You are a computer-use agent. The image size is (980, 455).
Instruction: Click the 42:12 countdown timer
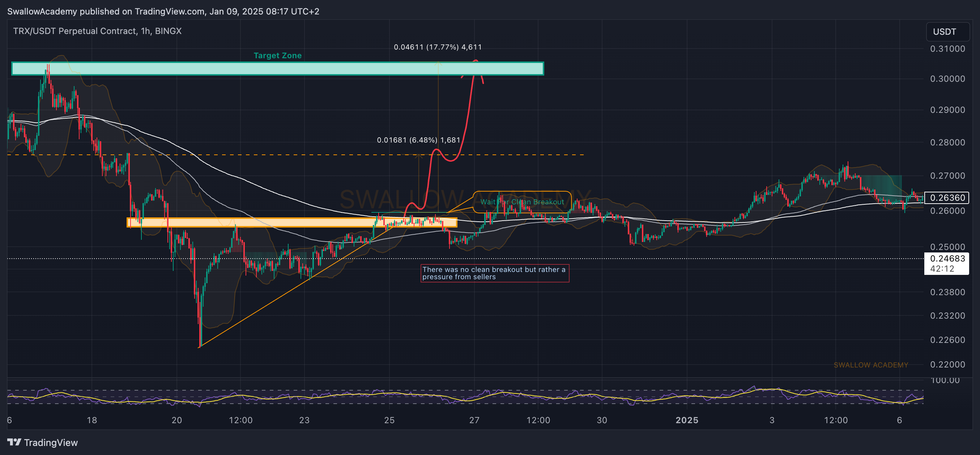pyautogui.click(x=942, y=269)
